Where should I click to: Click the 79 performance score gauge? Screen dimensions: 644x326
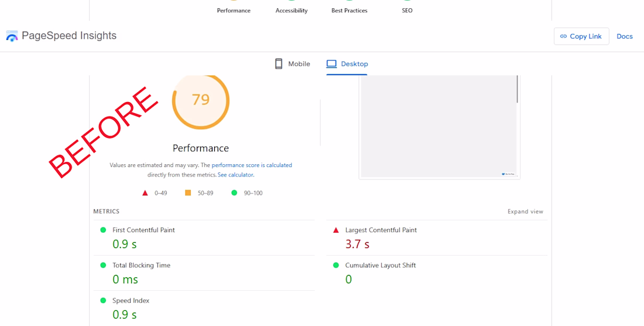[x=201, y=101]
